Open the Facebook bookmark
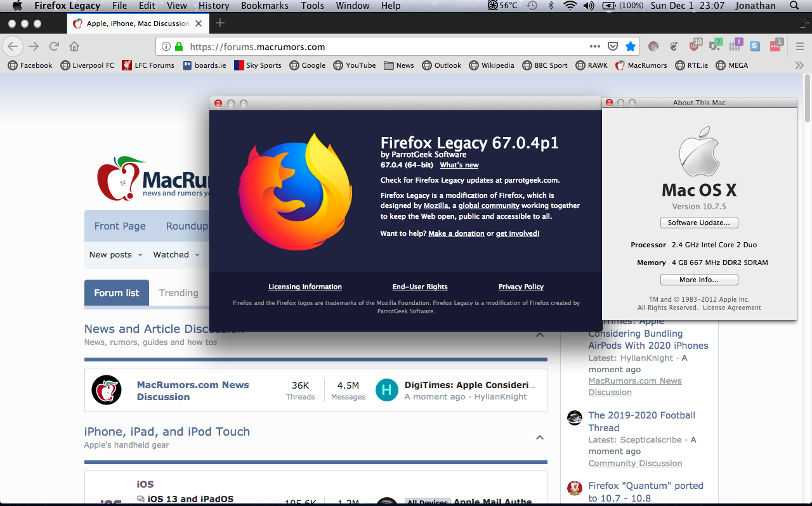This screenshot has width=812, height=506. tap(30, 65)
